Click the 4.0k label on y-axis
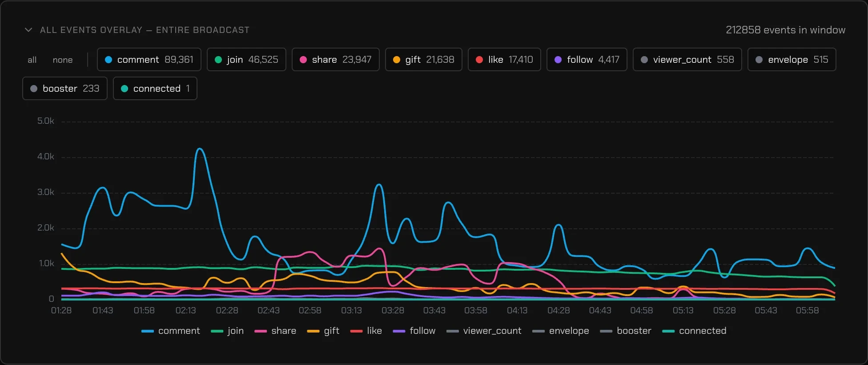868x365 pixels. click(46, 157)
